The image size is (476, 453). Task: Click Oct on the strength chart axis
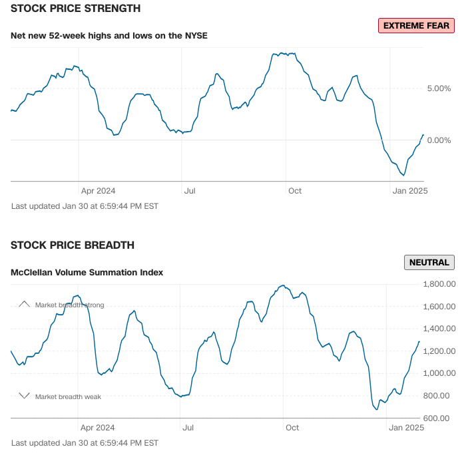(x=295, y=191)
